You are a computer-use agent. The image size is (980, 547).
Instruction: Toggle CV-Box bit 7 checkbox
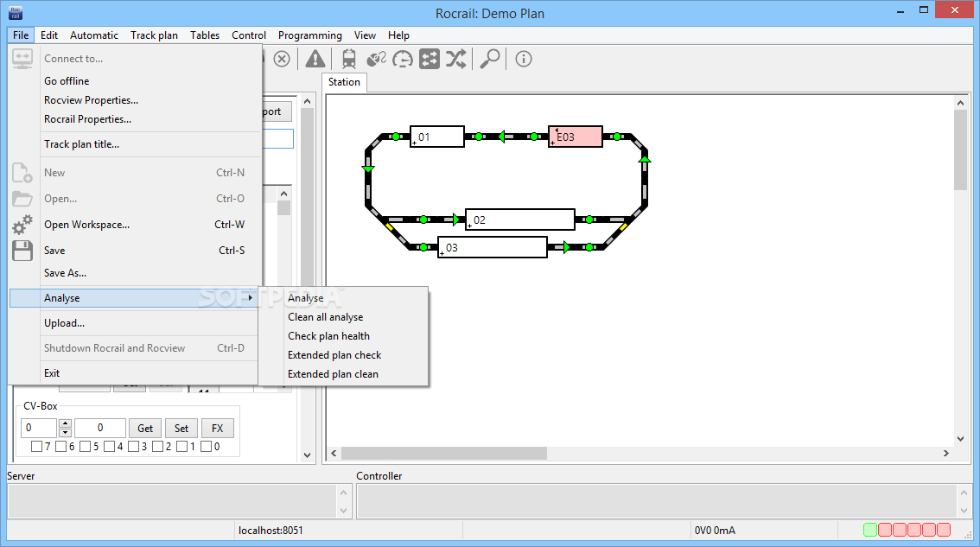(x=36, y=447)
